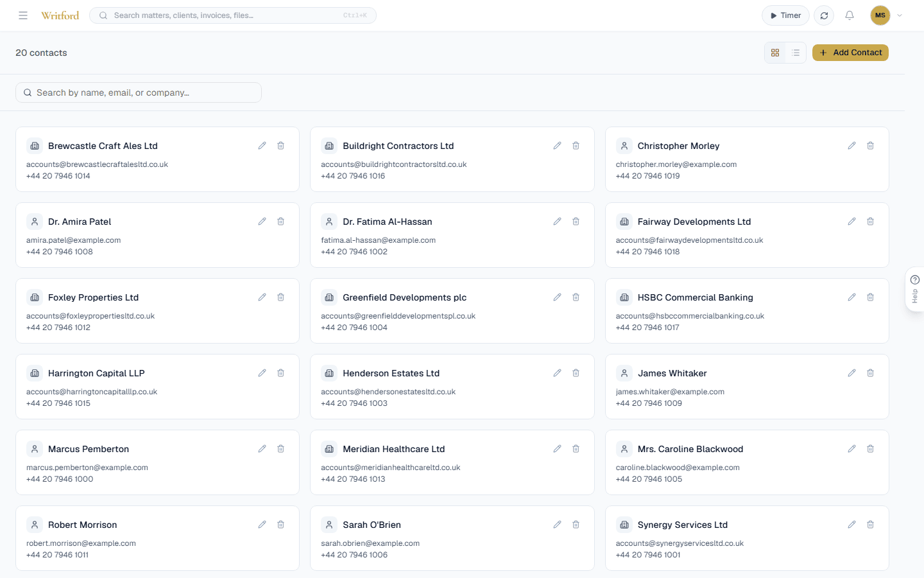Delete the Foxley Properties Ltd contact
The width and height of the screenshot is (924, 578).
pos(281,297)
